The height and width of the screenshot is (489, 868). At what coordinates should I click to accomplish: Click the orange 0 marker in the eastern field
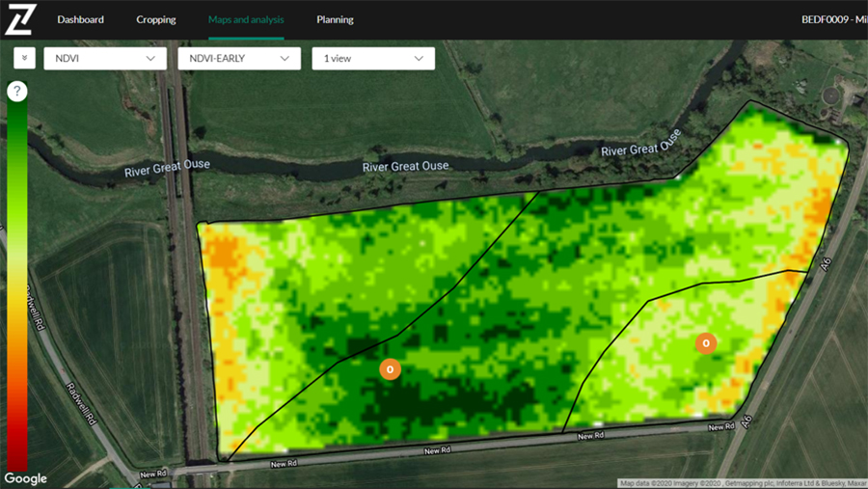(706, 343)
